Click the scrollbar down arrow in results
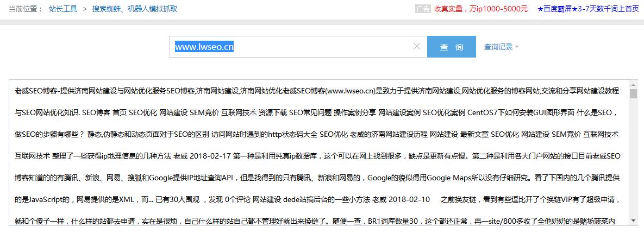The width and height of the screenshot is (644, 233). [x=633, y=221]
